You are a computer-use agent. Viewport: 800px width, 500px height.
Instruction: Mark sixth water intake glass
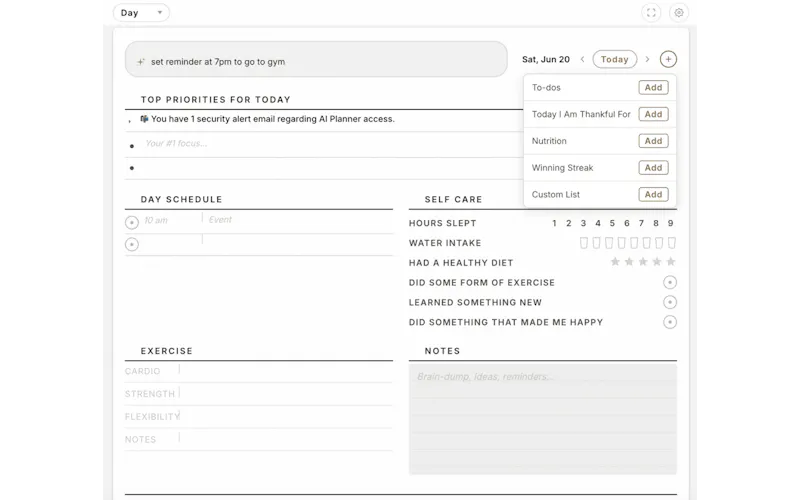point(646,243)
